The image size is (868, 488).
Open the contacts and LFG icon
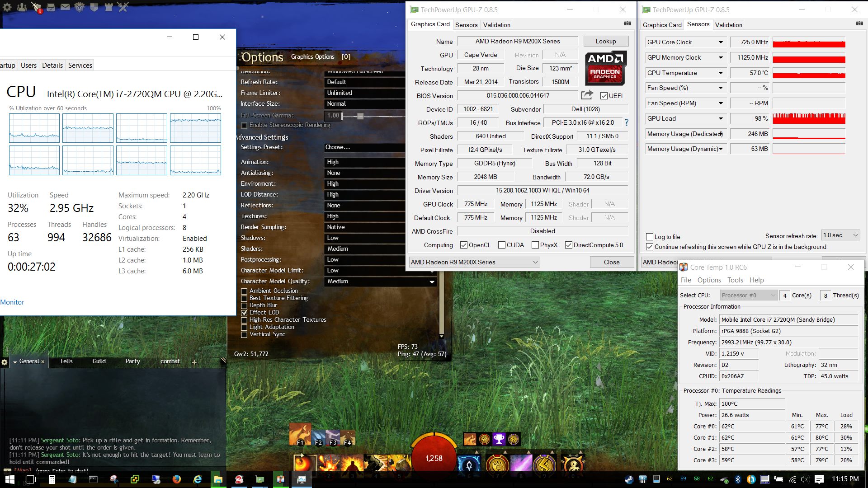pyautogui.click(x=22, y=7)
